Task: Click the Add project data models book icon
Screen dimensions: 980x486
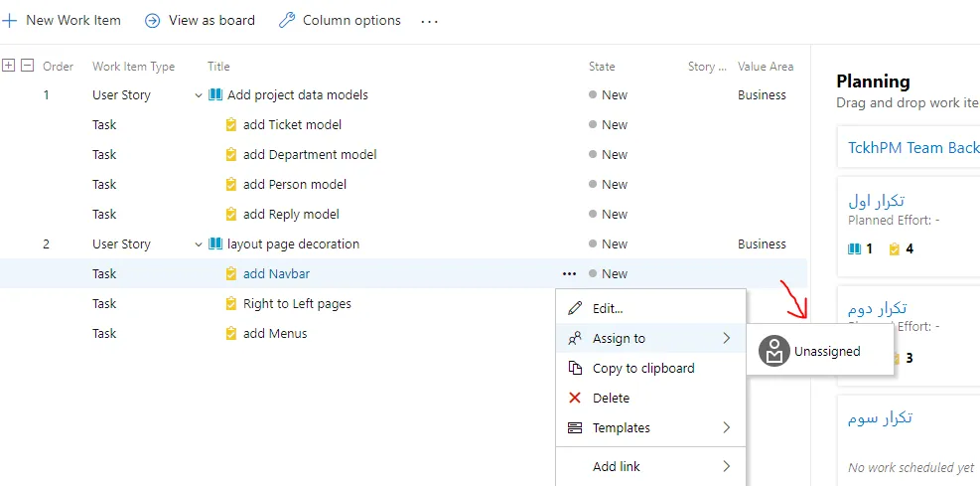Action: pyautogui.click(x=215, y=95)
